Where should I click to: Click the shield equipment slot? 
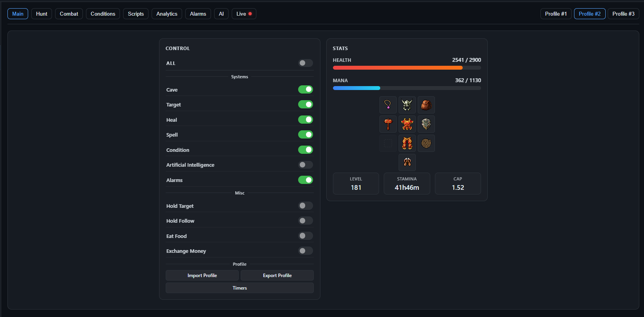[426, 124]
